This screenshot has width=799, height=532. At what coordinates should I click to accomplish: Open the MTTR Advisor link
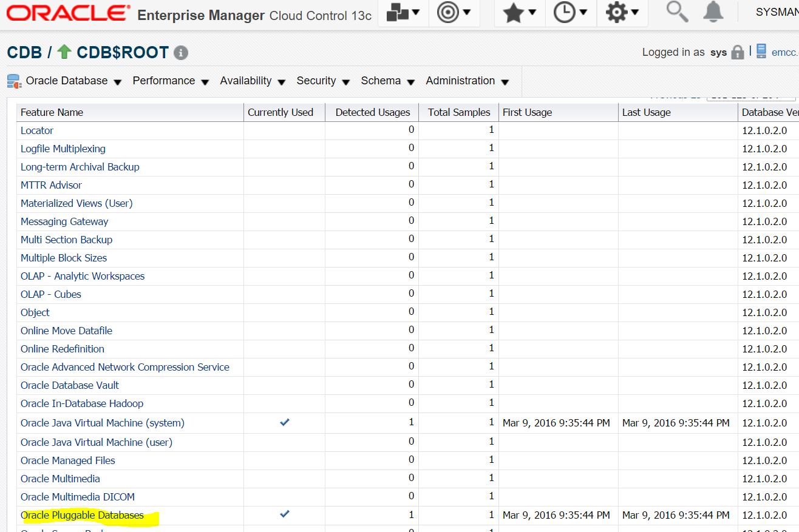tap(51, 185)
